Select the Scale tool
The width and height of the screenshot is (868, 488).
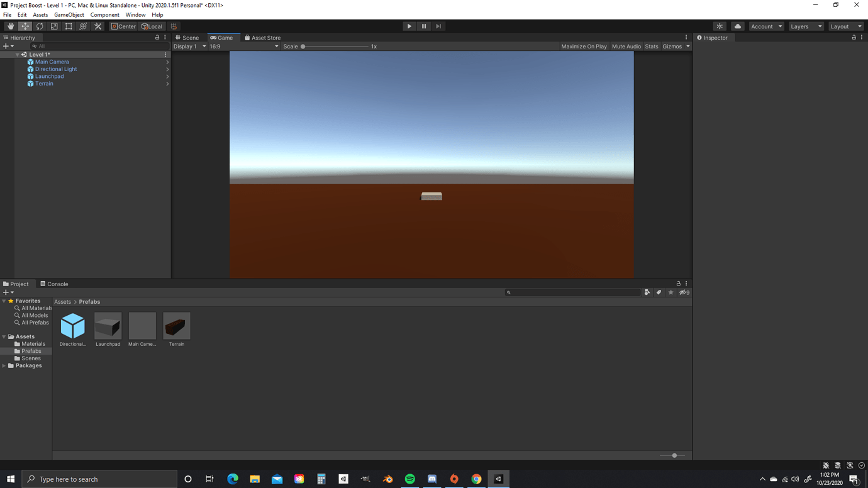(54, 26)
